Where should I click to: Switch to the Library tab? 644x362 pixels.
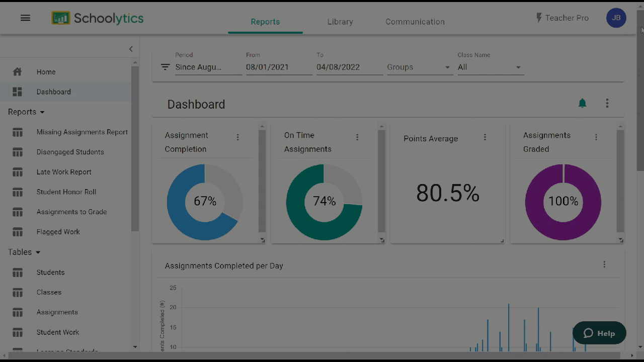pyautogui.click(x=340, y=22)
